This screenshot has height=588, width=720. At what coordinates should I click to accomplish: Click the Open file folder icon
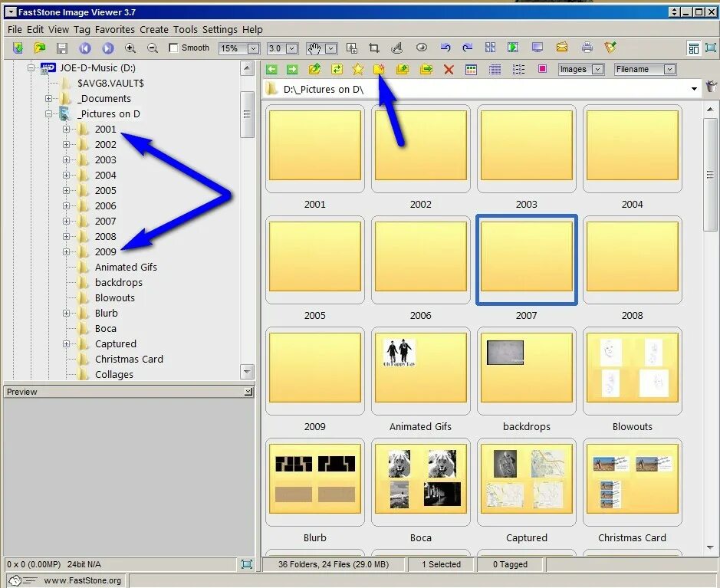(x=40, y=48)
